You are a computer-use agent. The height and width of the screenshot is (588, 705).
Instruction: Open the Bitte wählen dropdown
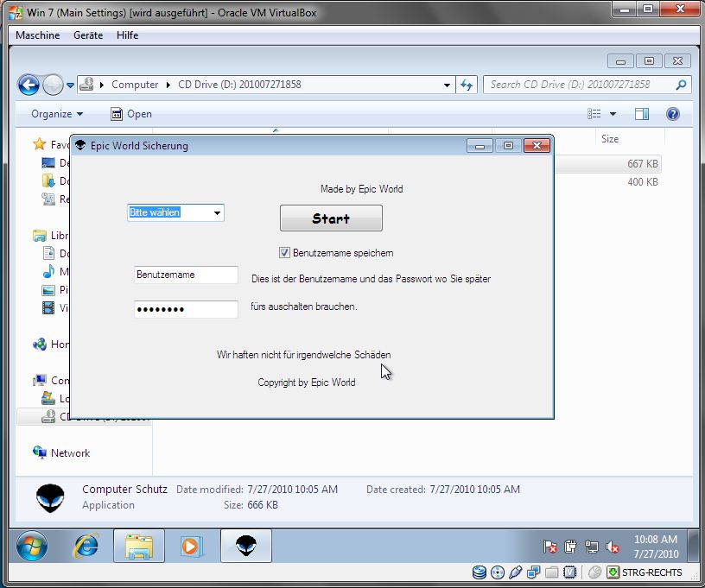[x=217, y=212]
